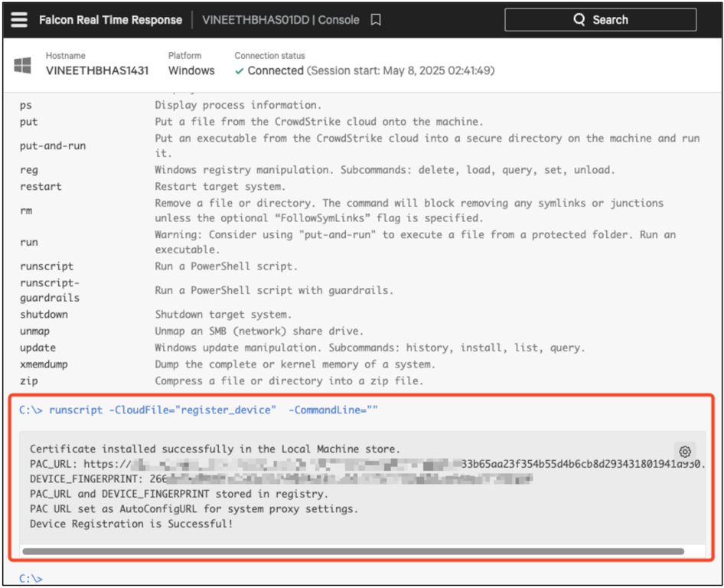Viewport: 724px width, 588px height.
Task: Click 'PAC URL set as AutoConfigURL' line
Action: (194, 509)
